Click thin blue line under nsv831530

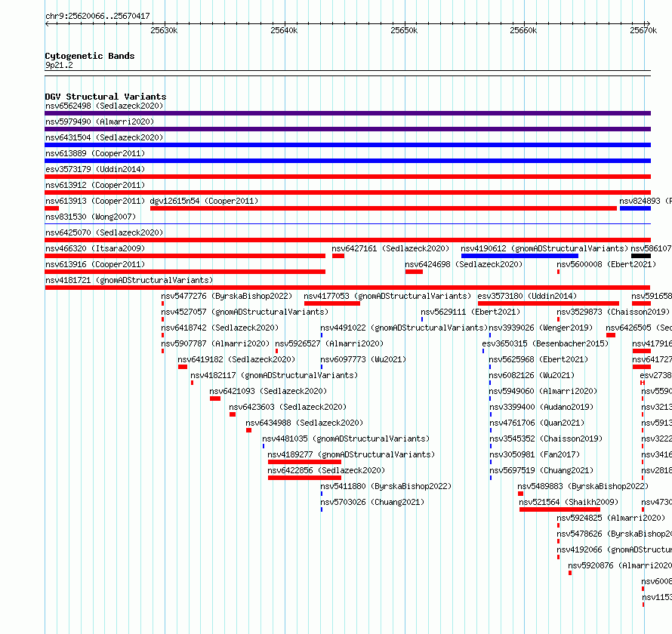pos(347,223)
